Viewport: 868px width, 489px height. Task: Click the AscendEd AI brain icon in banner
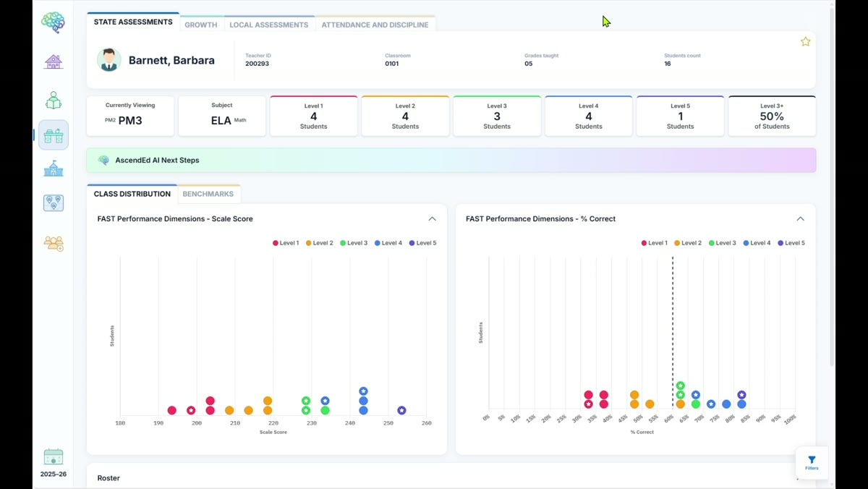pyautogui.click(x=103, y=161)
